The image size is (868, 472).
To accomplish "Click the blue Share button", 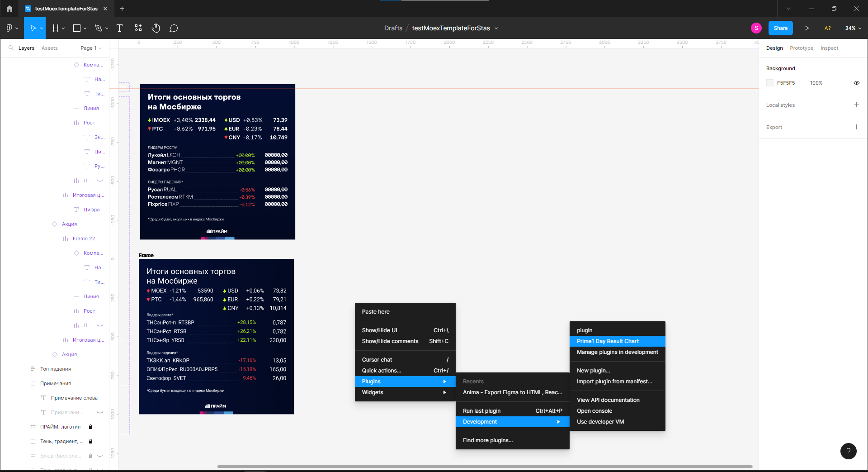I will (780, 28).
